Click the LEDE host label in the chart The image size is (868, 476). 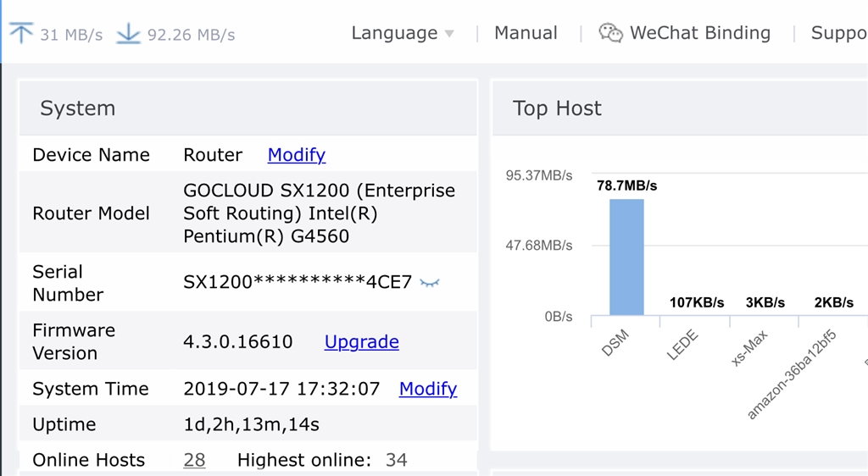tap(682, 346)
